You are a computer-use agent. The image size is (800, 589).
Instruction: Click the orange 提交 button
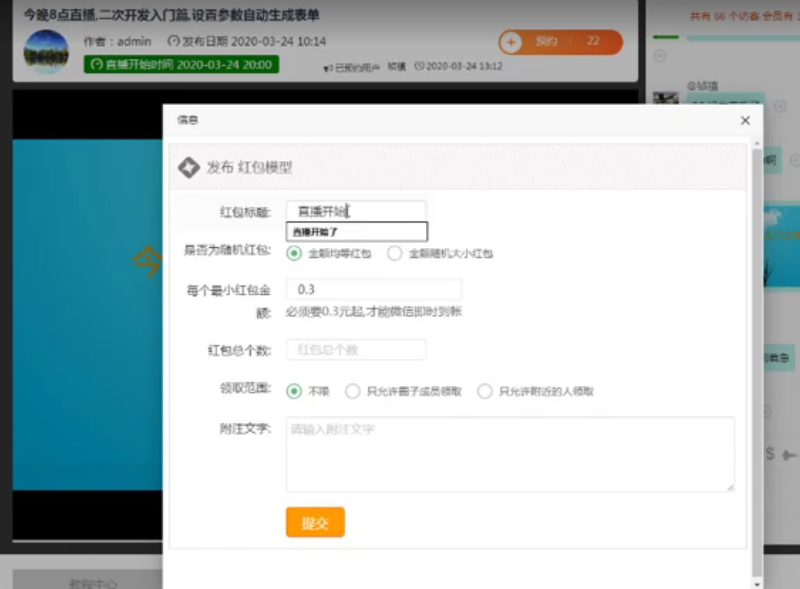click(315, 522)
